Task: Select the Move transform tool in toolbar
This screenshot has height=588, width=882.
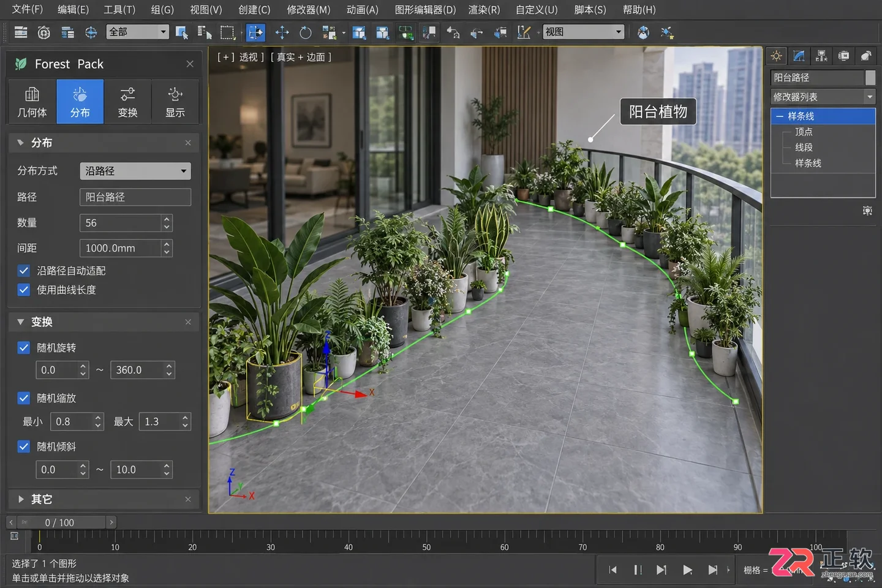Action: pyautogui.click(x=282, y=32)
